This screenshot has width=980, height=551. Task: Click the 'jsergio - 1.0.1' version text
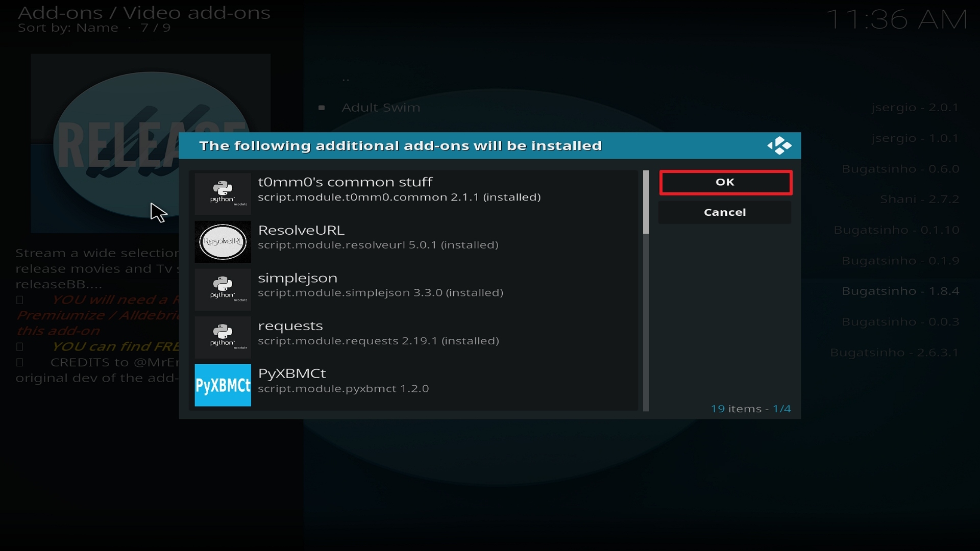point(915,138)
